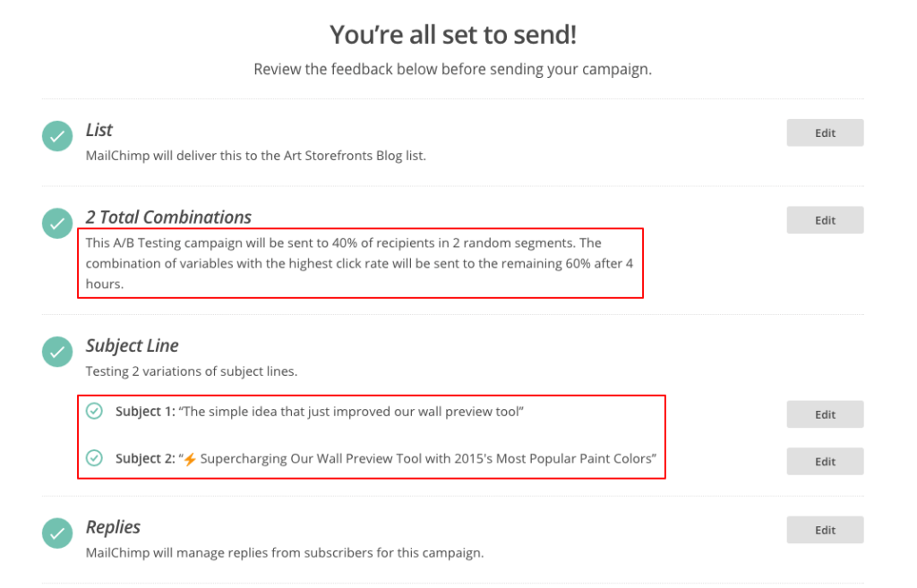Click the Subject 1 wall preview tool text
The width and height of the screenshot is (917, 588).
350,412
